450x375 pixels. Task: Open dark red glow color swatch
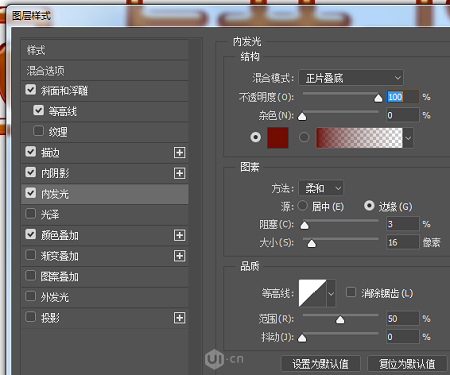pyautogui.click(x=278, y=138)
